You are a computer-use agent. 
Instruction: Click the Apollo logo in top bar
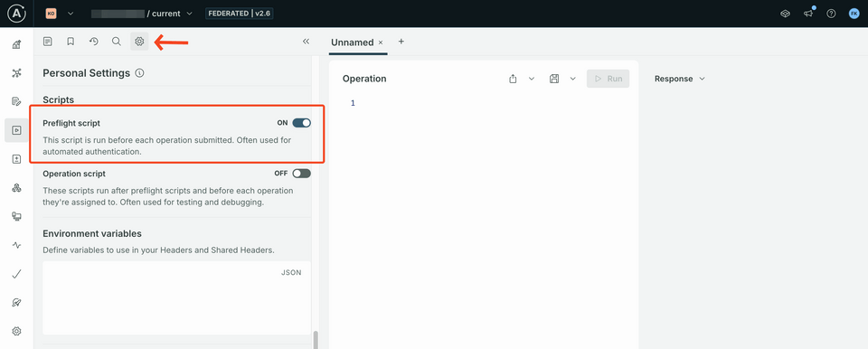16,14
